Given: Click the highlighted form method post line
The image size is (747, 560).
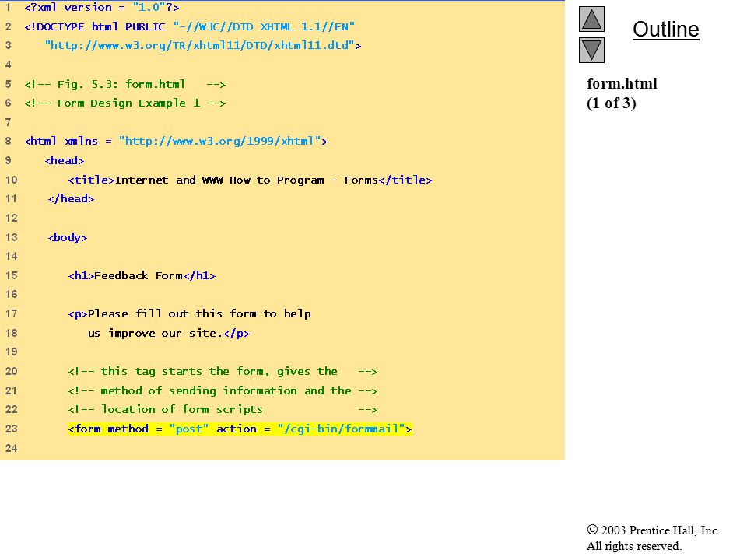Looking at the screenshot, I should coord(240,429).
